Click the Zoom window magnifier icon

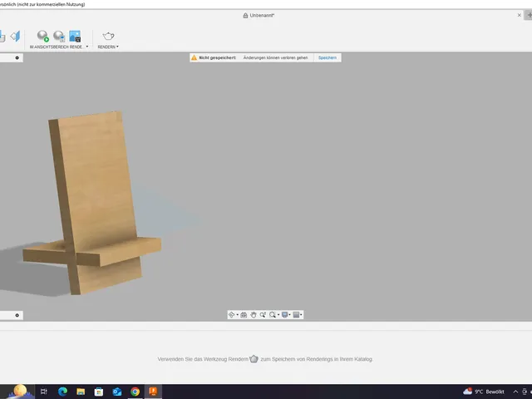(273, 315)
